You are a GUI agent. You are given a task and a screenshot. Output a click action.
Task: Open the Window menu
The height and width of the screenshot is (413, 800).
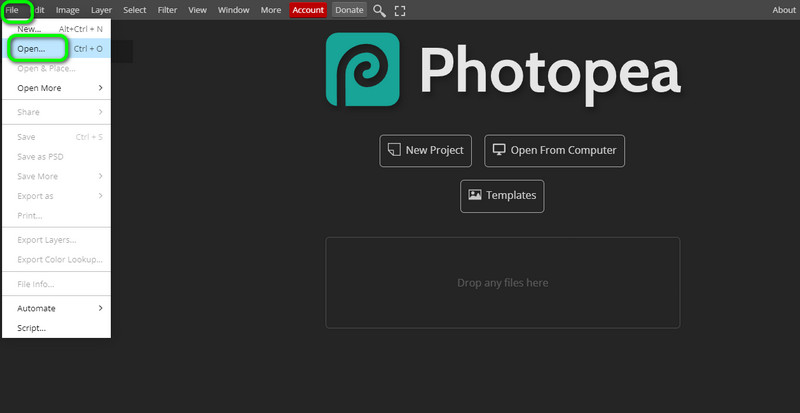233,10
